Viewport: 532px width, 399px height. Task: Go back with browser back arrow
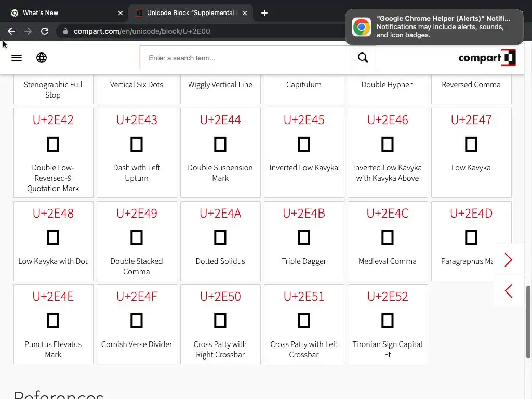(x=11, y=31)
